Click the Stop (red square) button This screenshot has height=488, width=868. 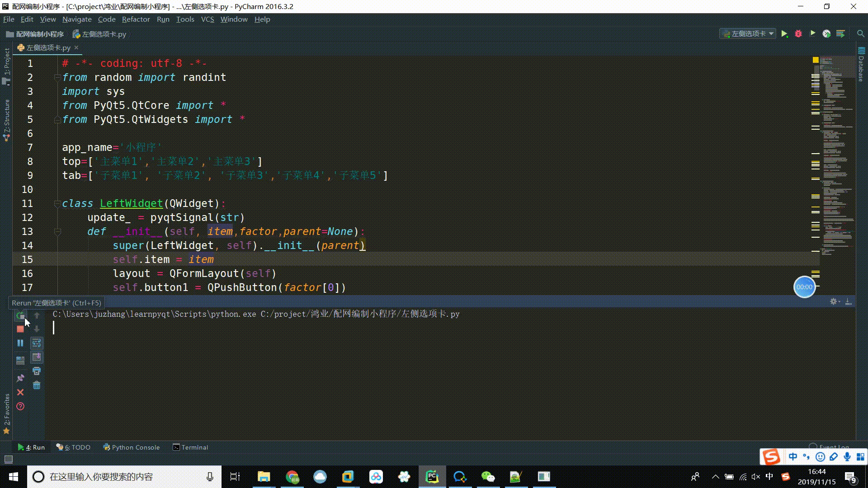click(x=20, y=329)
